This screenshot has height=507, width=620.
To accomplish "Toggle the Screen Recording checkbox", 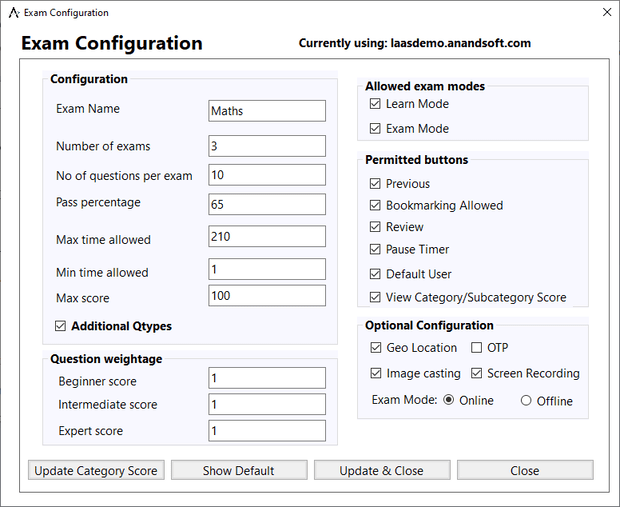I will [476, 373].
